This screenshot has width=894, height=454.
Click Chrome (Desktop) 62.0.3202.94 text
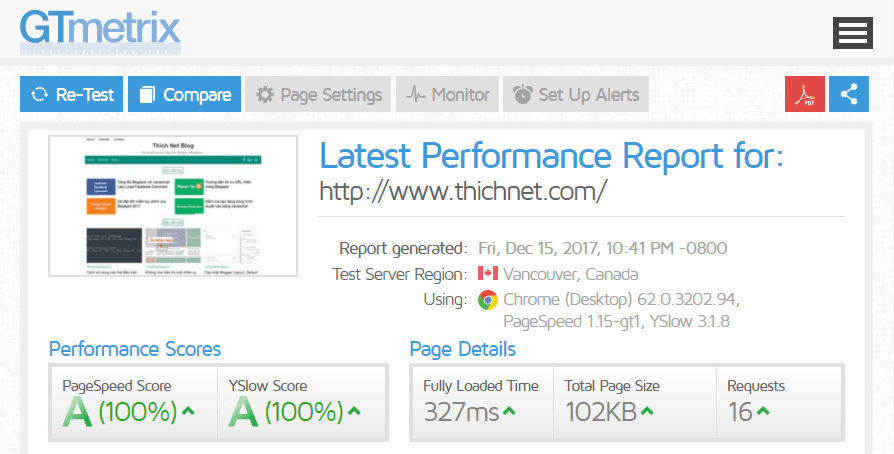(x=621, y=299)
